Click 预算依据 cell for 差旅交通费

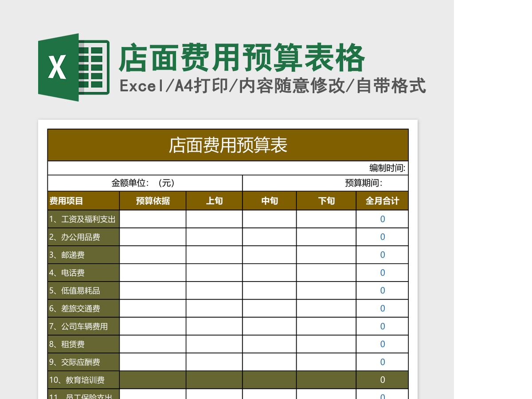pyautogui.click(x=153, y=309)
